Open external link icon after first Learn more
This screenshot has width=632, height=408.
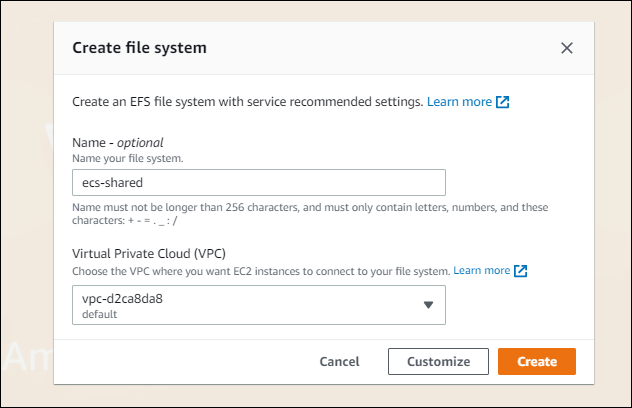pyautogui.click(x=502, y=102)
